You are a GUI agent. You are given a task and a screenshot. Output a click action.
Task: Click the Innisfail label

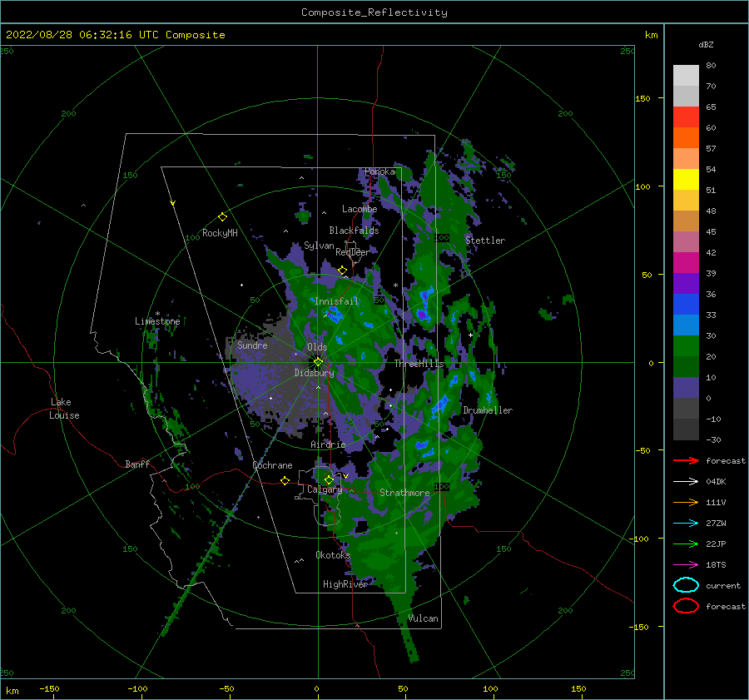tap(336, 301)
